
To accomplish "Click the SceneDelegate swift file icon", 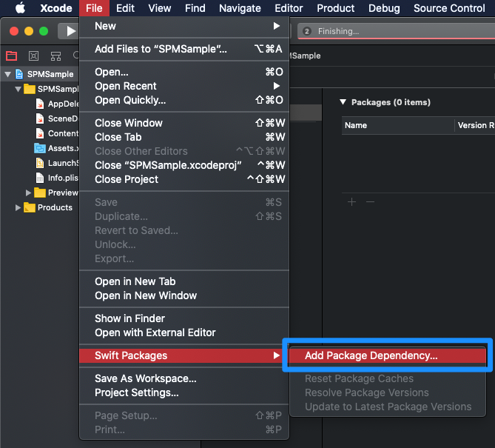I will coord(40,118).
